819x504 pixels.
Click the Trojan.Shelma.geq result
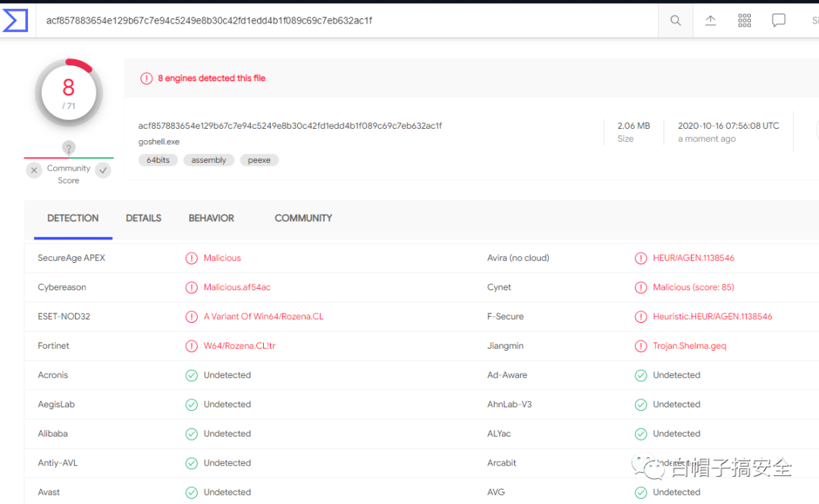[689, 346]
